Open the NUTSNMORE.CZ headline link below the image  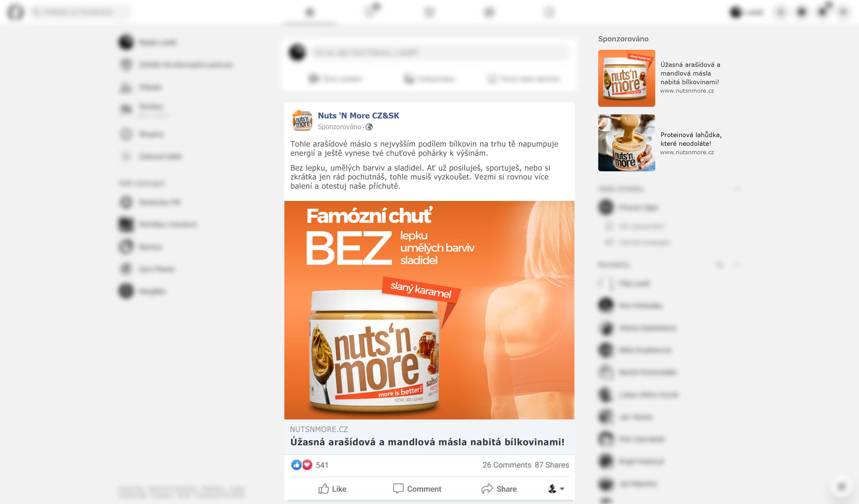click(x=427, y=442)
